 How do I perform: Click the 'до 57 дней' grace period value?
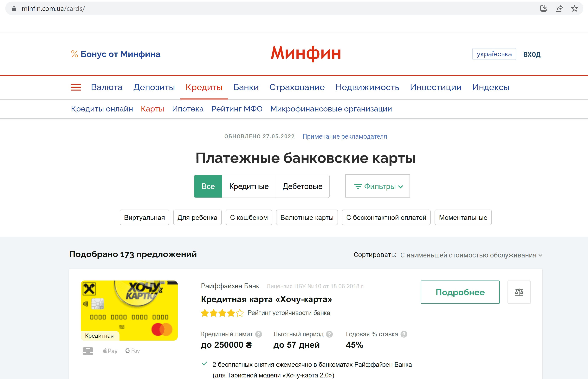pyautogui.click(x=296, y=345)
